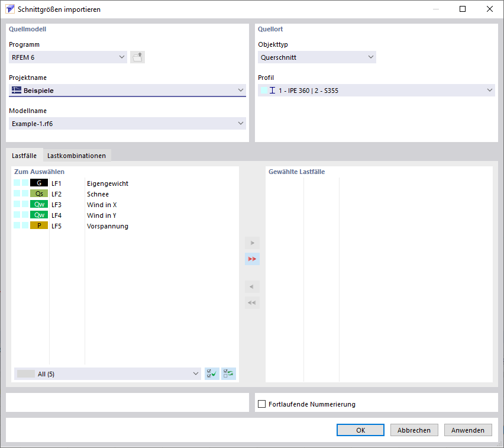Viewport: 504px width, 448px height.
Task: Open the All (5) filter dropdown
Action: [107, 373]
